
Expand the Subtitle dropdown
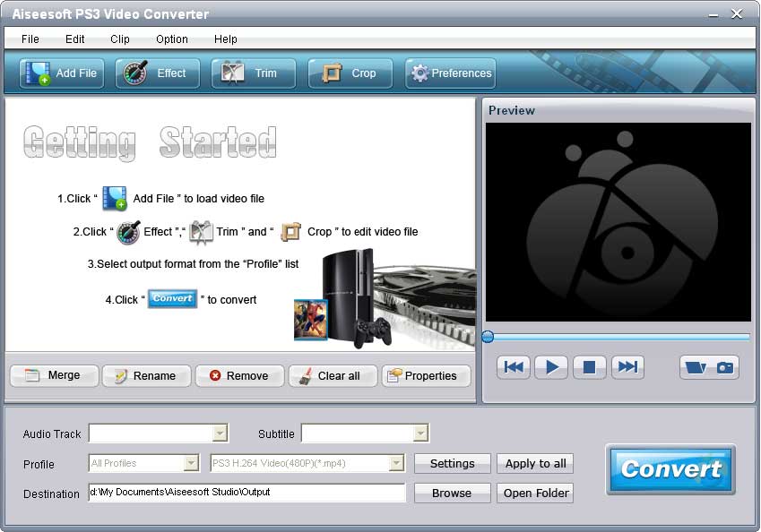420,433
